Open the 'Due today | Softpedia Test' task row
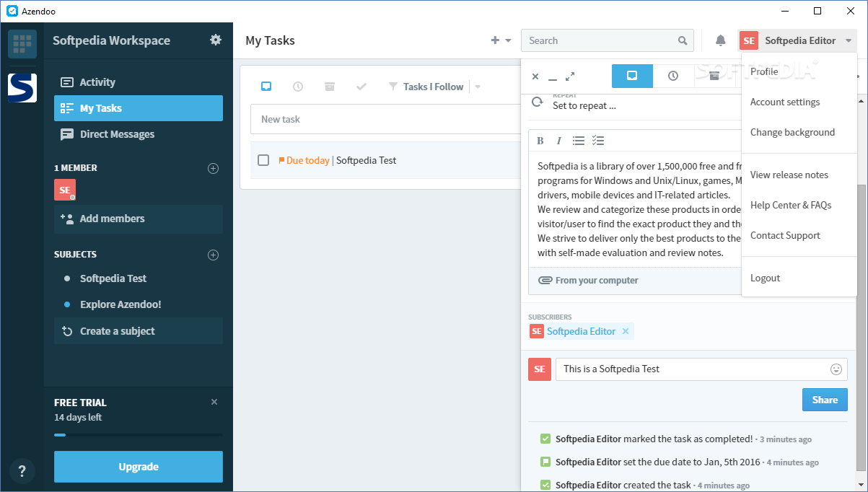This screenshot has width=868, height=492. (x=385, y=160)
